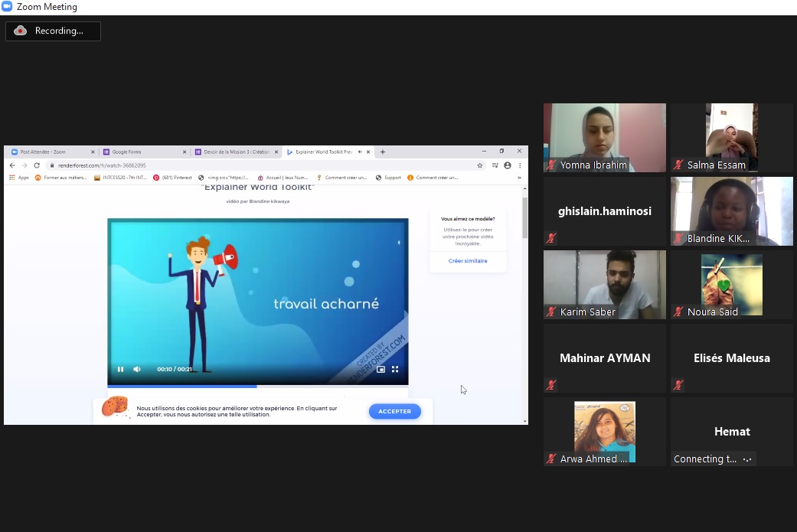Click the Créer similaire link
The width and height of the screenshot is (797, 532).
coord(468,261)
